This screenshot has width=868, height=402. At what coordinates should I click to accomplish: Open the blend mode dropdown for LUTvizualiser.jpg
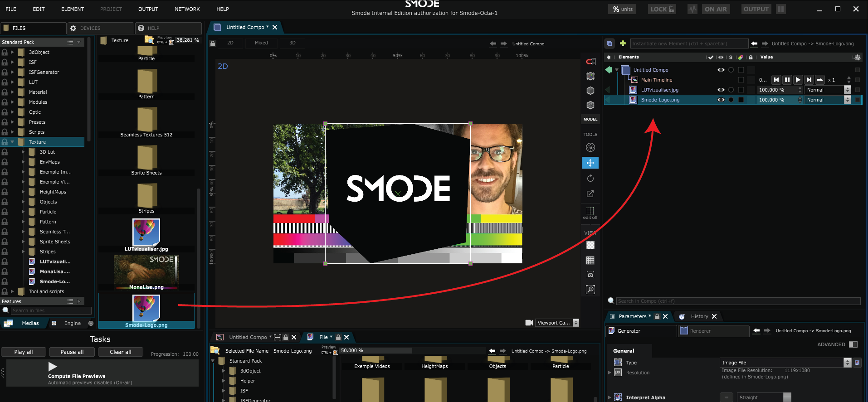click(828, 90)
